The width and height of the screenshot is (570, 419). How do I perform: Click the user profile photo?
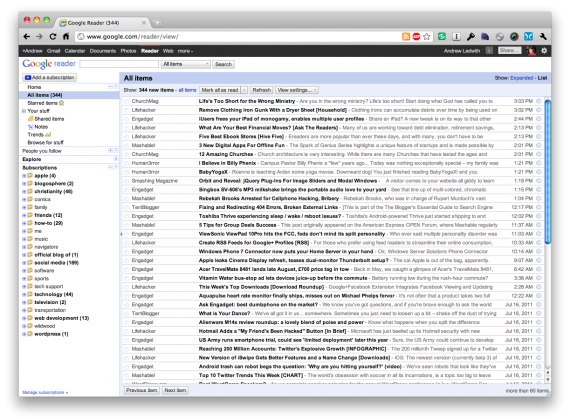point(531,51)
